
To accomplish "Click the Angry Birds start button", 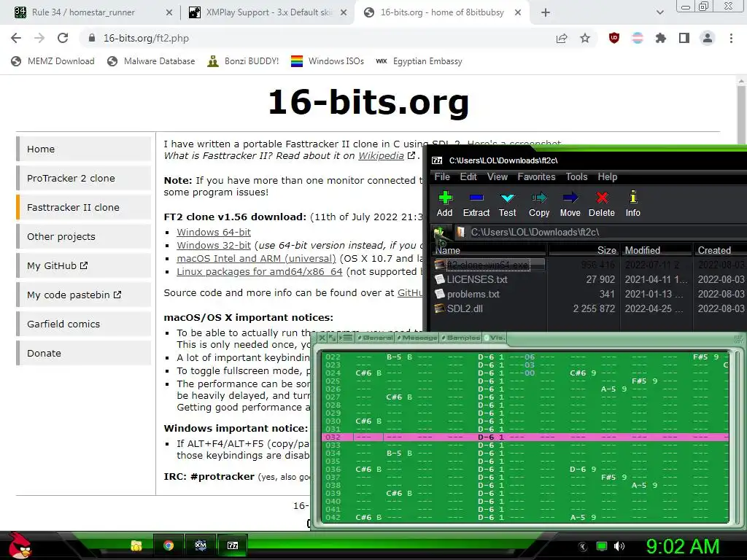I will [20, 545].
